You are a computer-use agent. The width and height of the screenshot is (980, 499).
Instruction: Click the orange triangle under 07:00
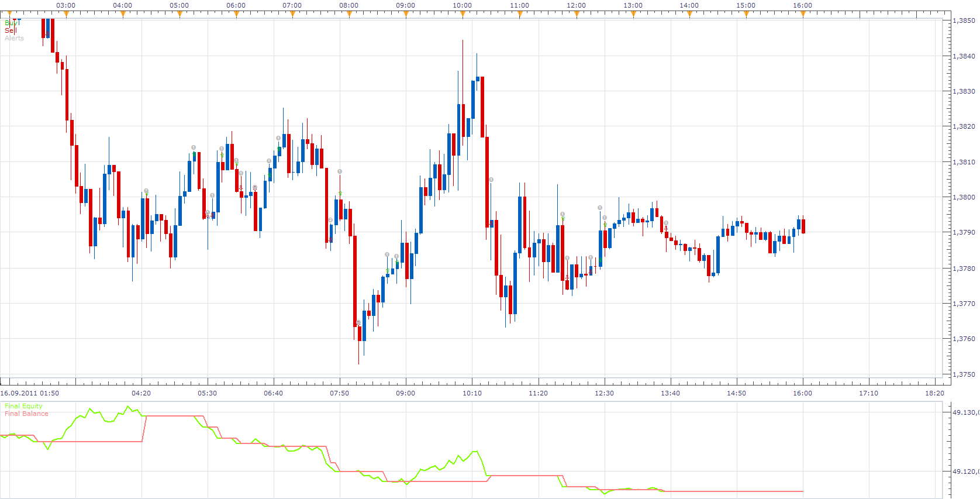(x=292, y=14)
